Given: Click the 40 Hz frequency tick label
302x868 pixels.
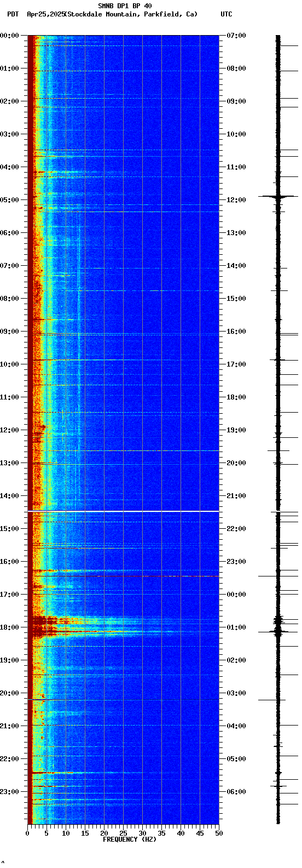Looking at the screenshot, I should tap(181, 833).
